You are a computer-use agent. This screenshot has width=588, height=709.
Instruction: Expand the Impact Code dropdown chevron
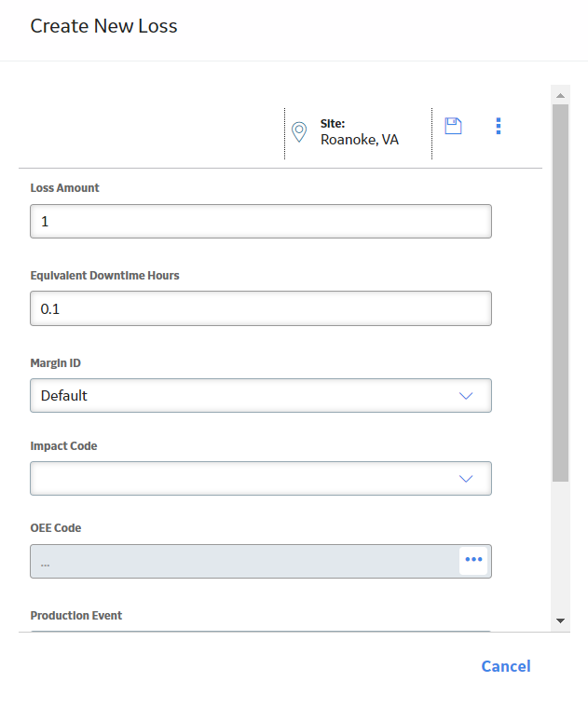coord(466,478)
